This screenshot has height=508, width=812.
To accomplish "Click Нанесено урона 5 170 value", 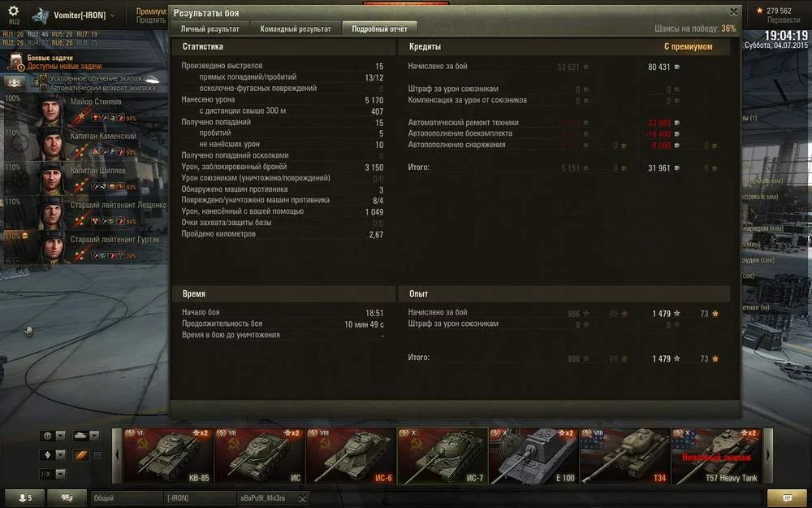I will coord(374,100).
